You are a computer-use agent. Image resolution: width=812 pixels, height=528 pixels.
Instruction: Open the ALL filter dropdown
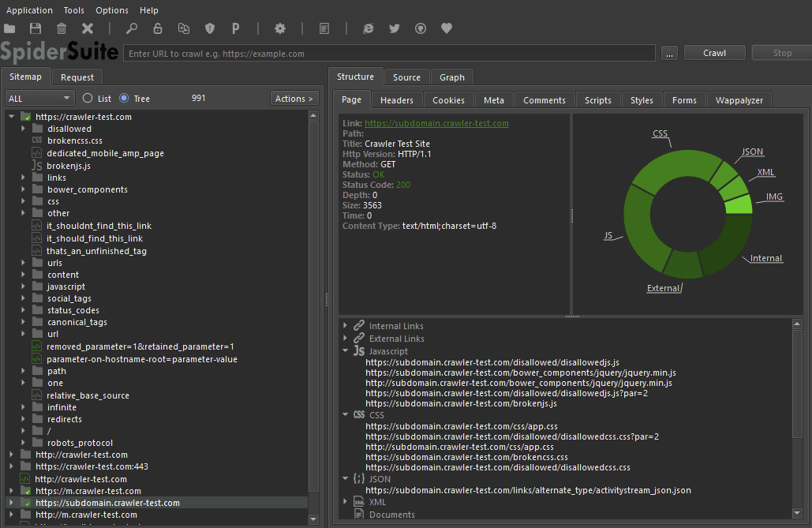(x=39, y=99)
